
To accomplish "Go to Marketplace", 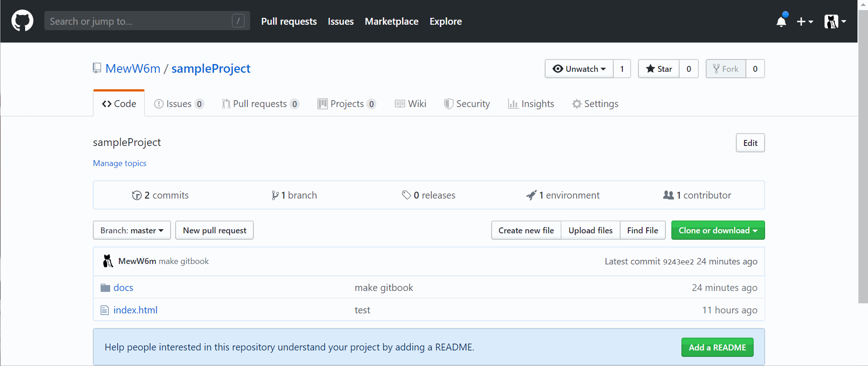I will (391, 22).
